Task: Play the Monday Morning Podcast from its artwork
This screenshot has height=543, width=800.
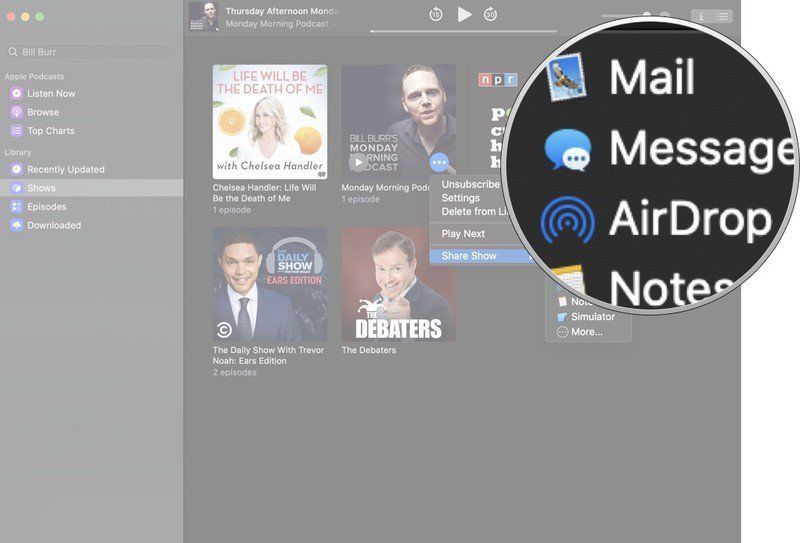Action: click(358, 161)
